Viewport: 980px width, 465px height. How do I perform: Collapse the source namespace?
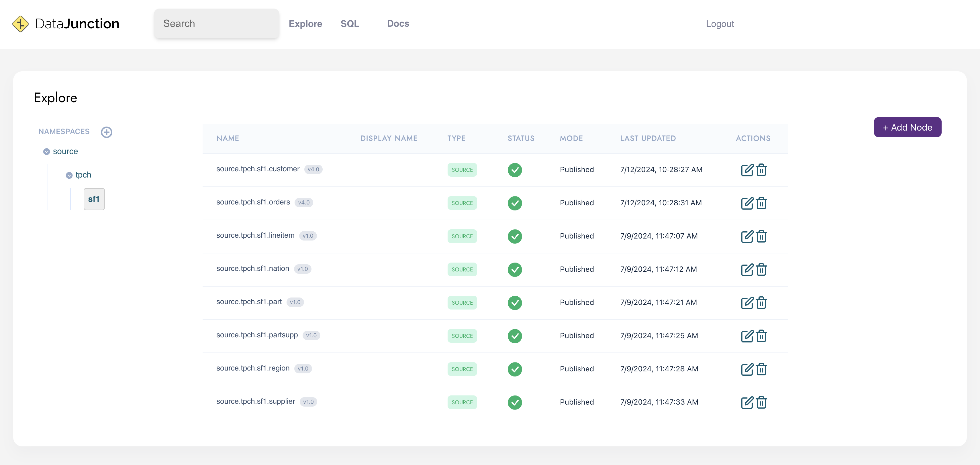coord(46,152)
